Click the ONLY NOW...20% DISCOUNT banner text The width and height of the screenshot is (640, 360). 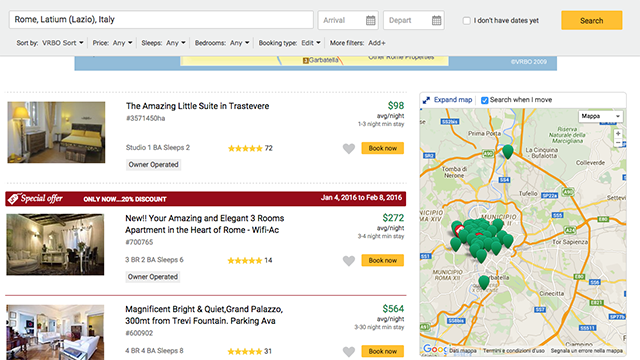[125, 199]
